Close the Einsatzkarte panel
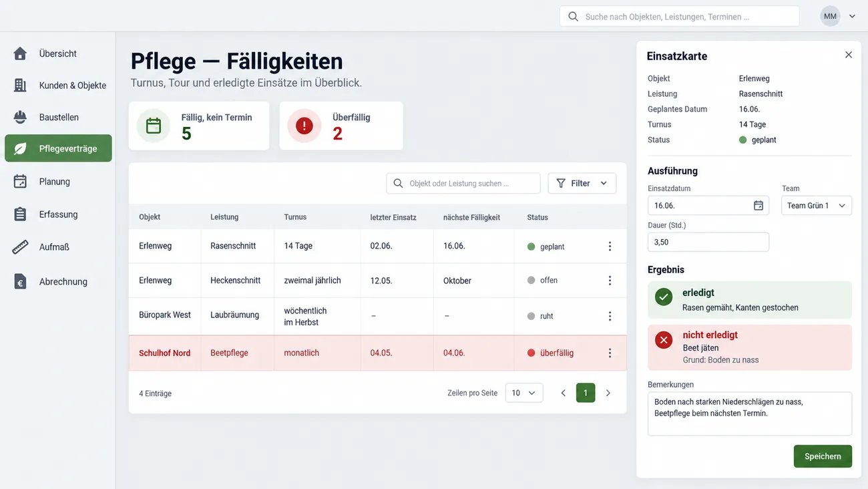Image resolution: width=868 pixels, height=489 pixels. [x=849, y=55]
